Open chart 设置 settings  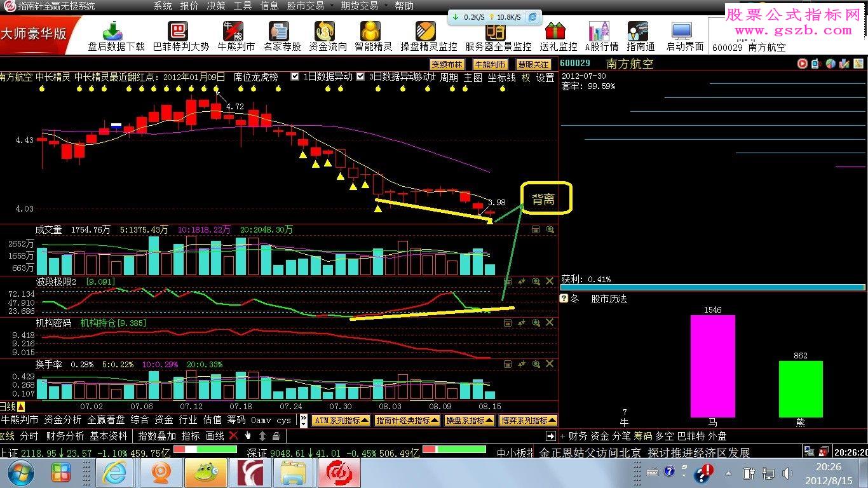[x=545, y=78]
